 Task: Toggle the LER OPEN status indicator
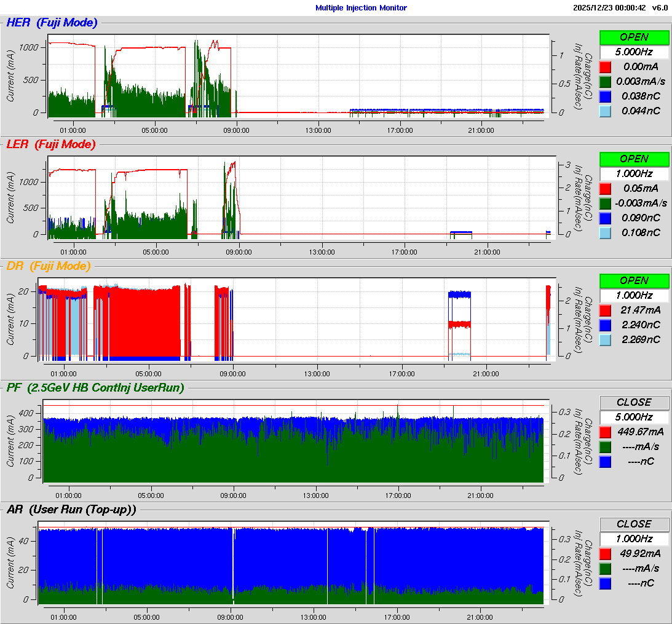[x=634, y=159]
